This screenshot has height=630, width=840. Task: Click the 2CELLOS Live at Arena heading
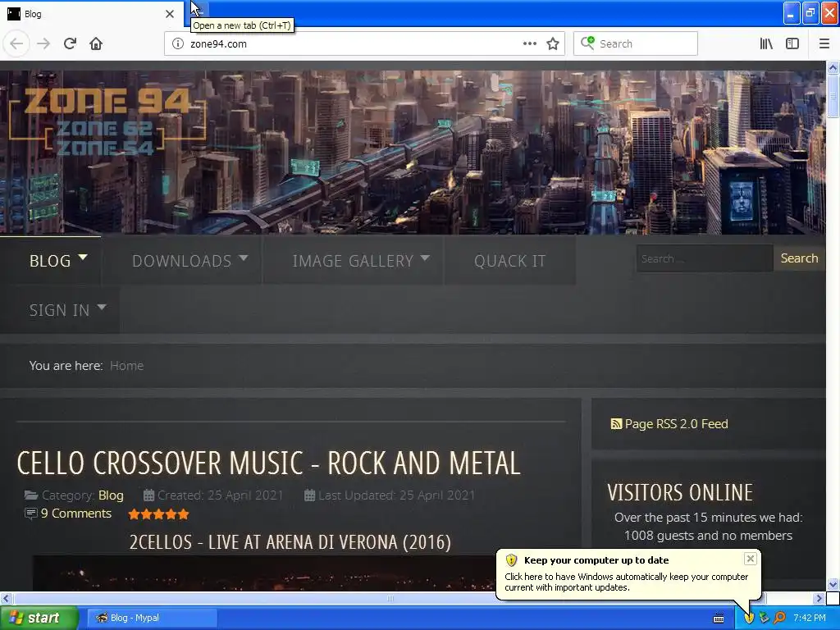click(x=290, y=542)
